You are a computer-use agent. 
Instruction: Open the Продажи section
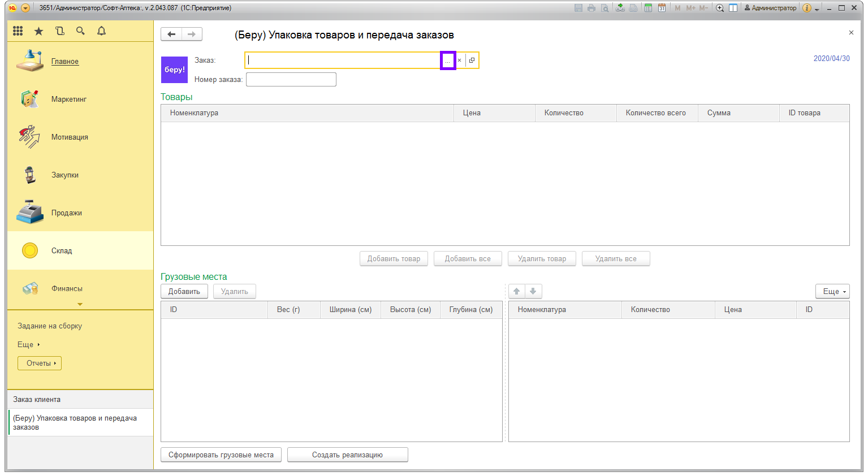pos(67,213)
